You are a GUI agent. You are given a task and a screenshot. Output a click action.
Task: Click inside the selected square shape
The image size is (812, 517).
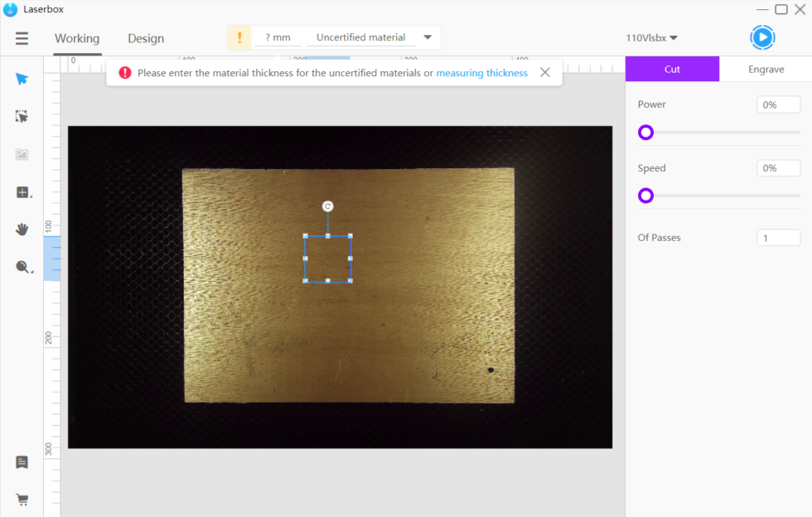(x=328, y=258)
